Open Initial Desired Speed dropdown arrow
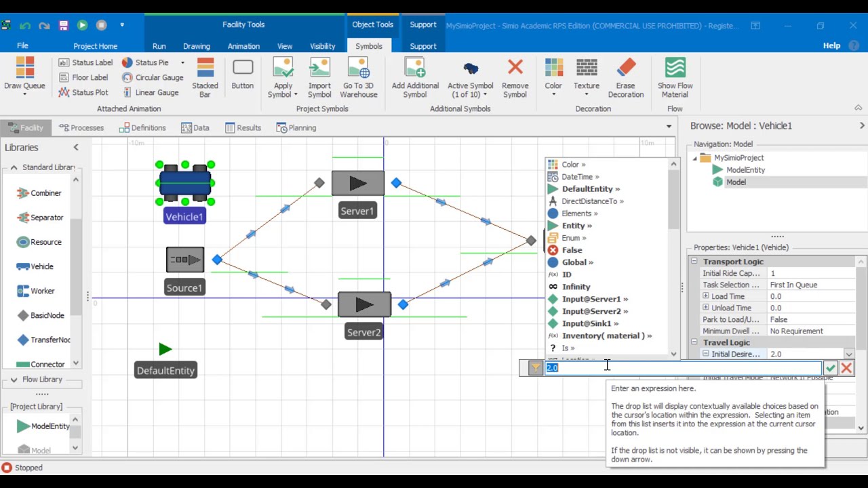 pos(849,354)
